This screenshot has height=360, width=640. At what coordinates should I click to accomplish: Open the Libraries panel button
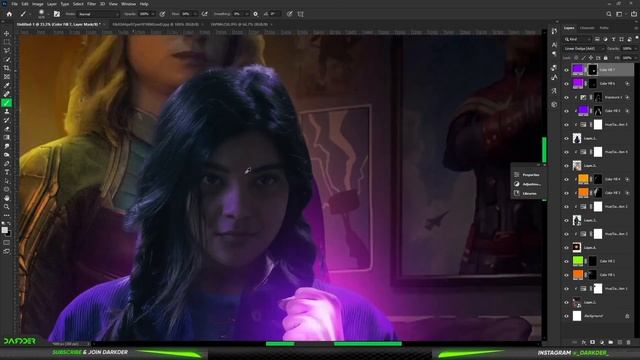(x=527, y=193)
